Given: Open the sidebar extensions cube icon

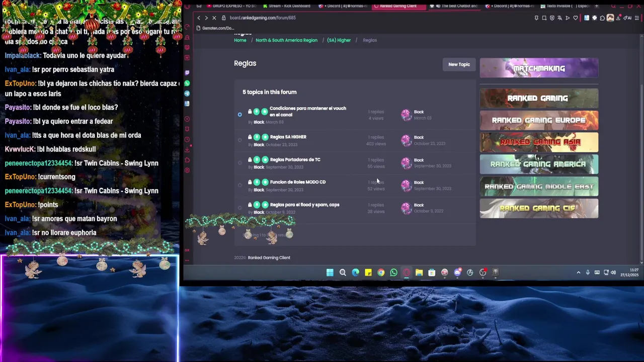Looking at the screenshot, I should [187, 160].
